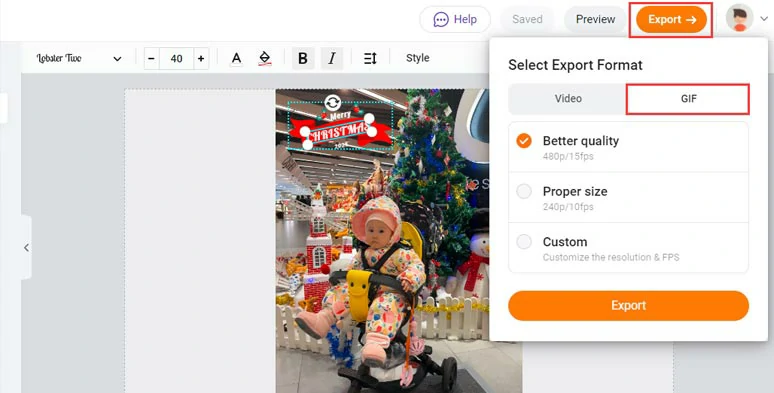Open the Lobster Two font dropdown
This screenshot has width=774, height=393.
coord(79,59)
